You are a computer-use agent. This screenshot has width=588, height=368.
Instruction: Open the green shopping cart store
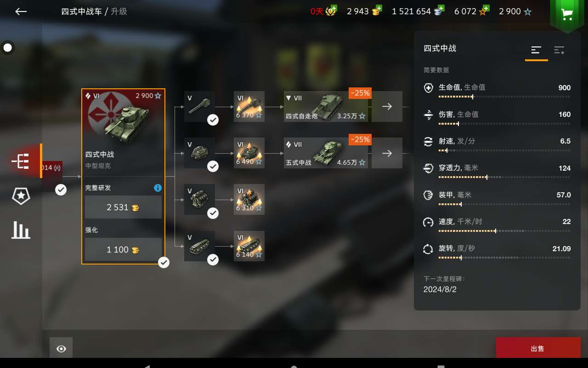[567, 14]
